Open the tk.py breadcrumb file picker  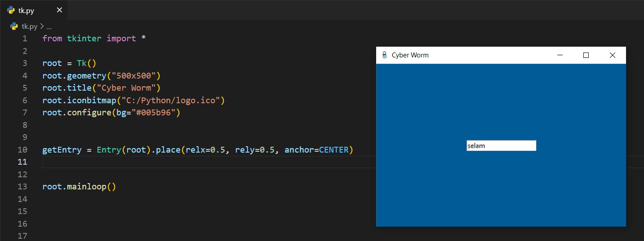point(30,26)
